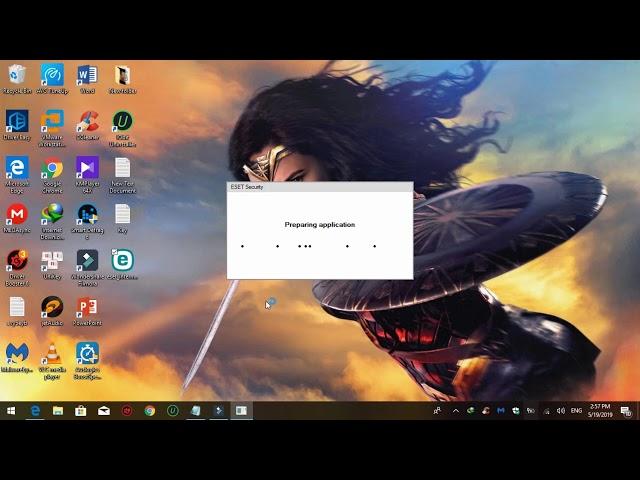The height and width of the screenshot is (480, 640).
Task: Open the stopwatch app shortcut beside VLC
Action: pos(87,361)
